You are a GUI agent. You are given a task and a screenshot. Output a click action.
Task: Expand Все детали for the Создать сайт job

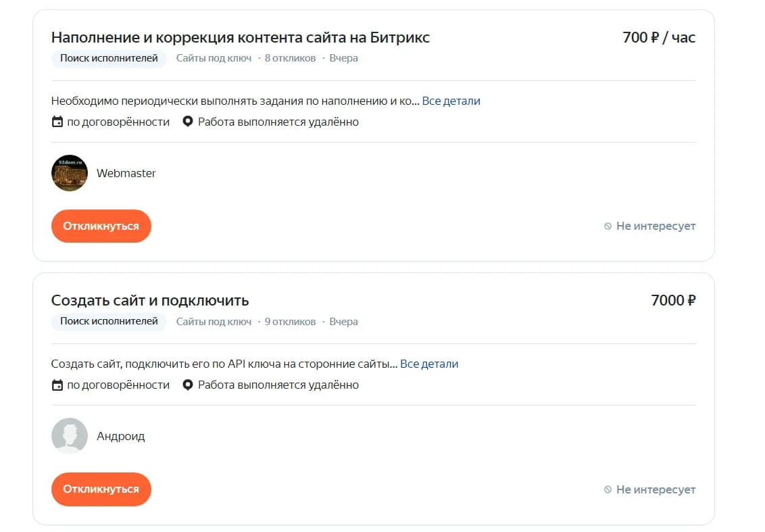tap(429, 364)
